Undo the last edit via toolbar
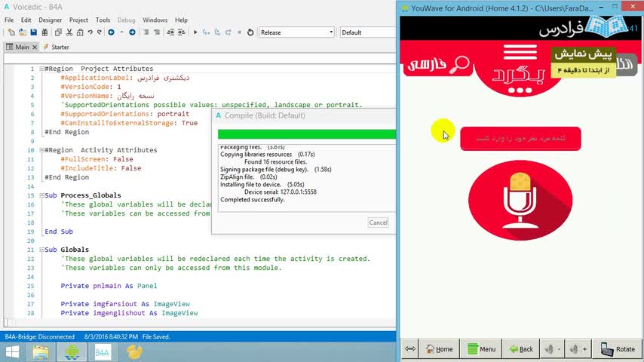This screenshot has width=644, height=362. pos(90,32)
